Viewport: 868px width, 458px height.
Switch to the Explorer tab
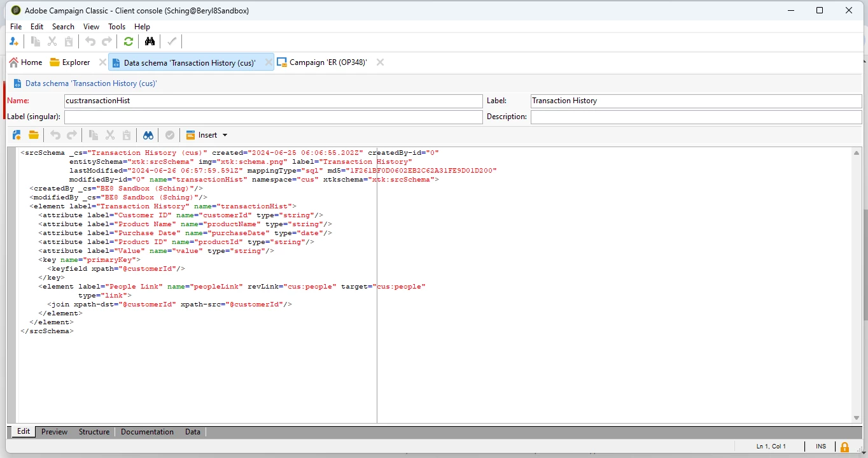(70, 62)
